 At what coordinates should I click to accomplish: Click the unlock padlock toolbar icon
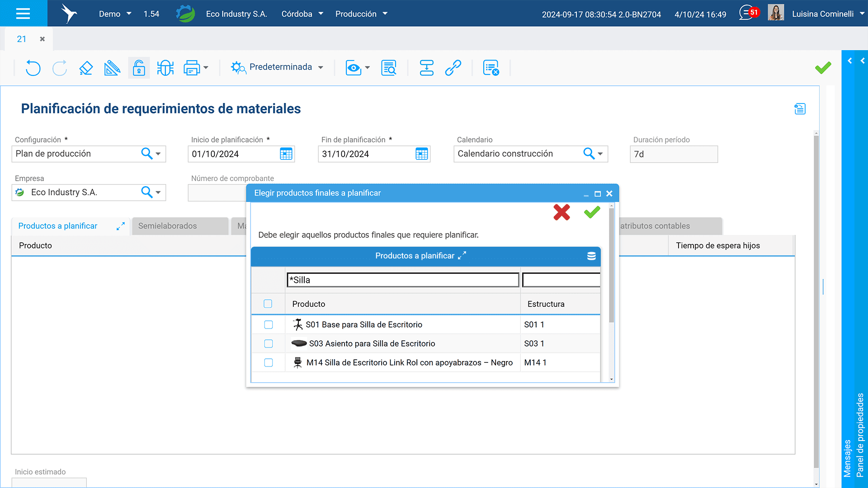click(x=139, y=68)
